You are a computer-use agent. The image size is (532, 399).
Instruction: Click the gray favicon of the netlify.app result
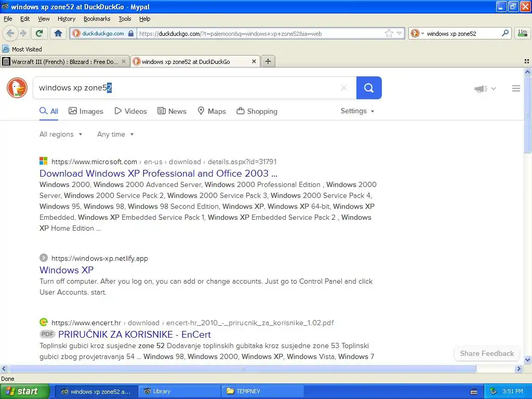click(44, 258)
